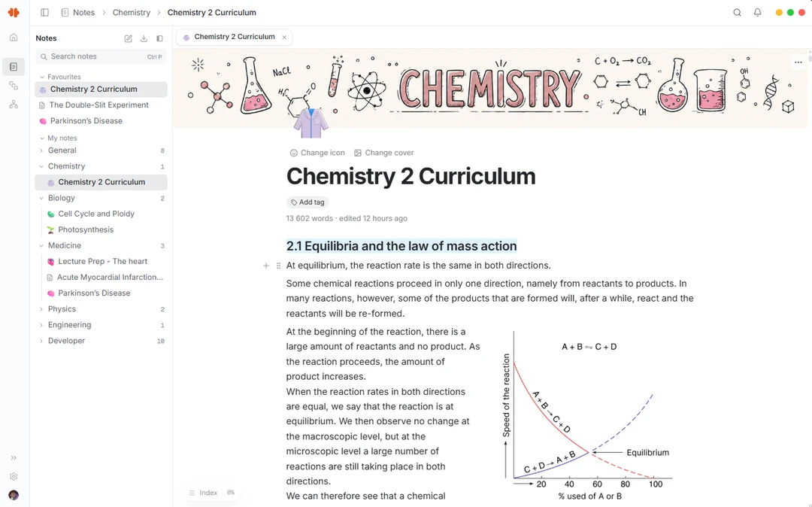The width and height of the screenshot is (812, 507).
Task: Open the Cell Cycle and Ploidy note
Action: (101, 214)
